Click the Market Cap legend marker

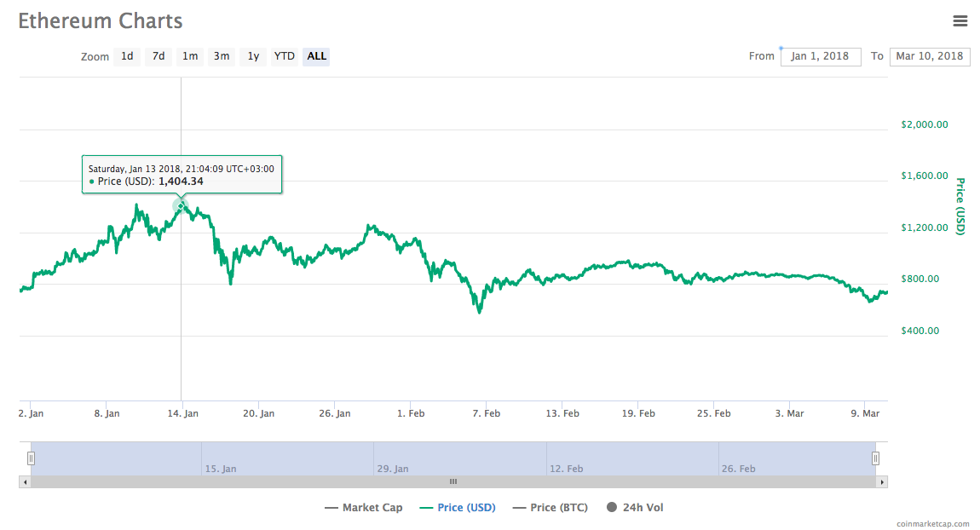tap(333, 507)
